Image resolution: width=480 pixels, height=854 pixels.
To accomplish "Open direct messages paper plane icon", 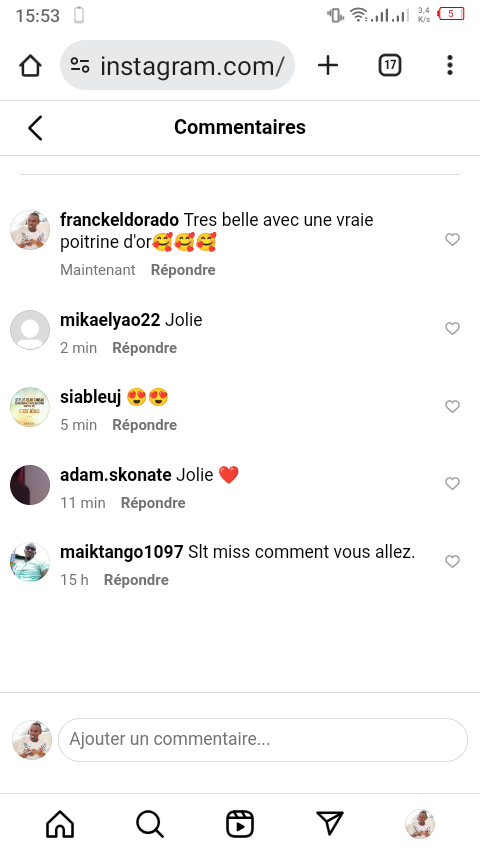I will point(330,823).
